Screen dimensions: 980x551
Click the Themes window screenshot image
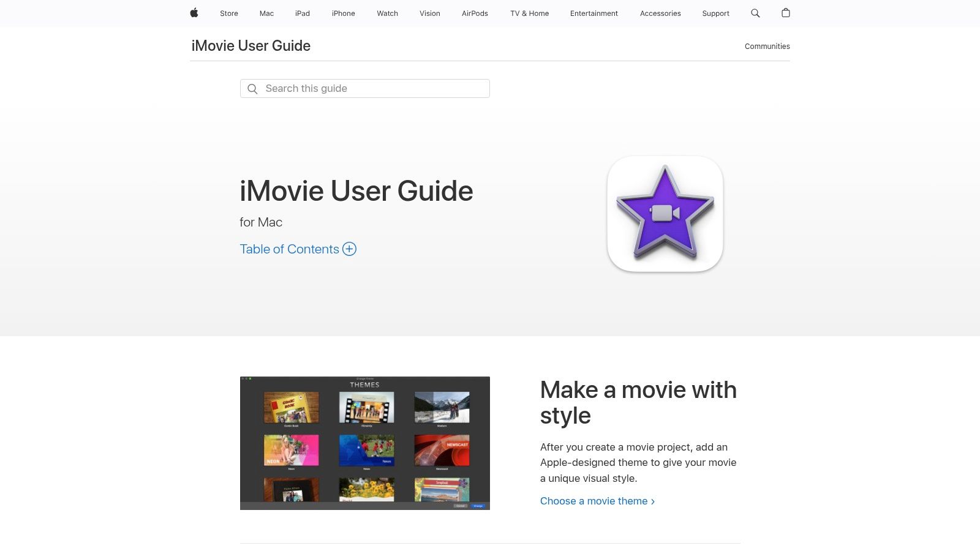point(365,443)
